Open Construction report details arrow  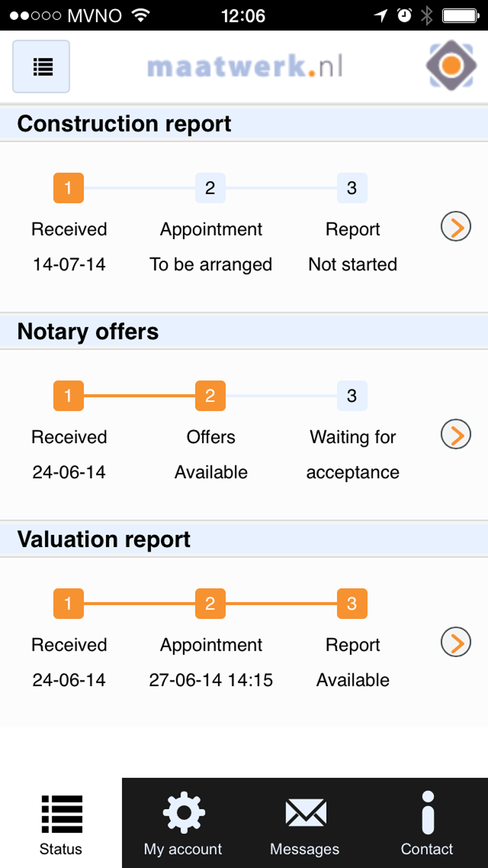(x=456, y=226)
